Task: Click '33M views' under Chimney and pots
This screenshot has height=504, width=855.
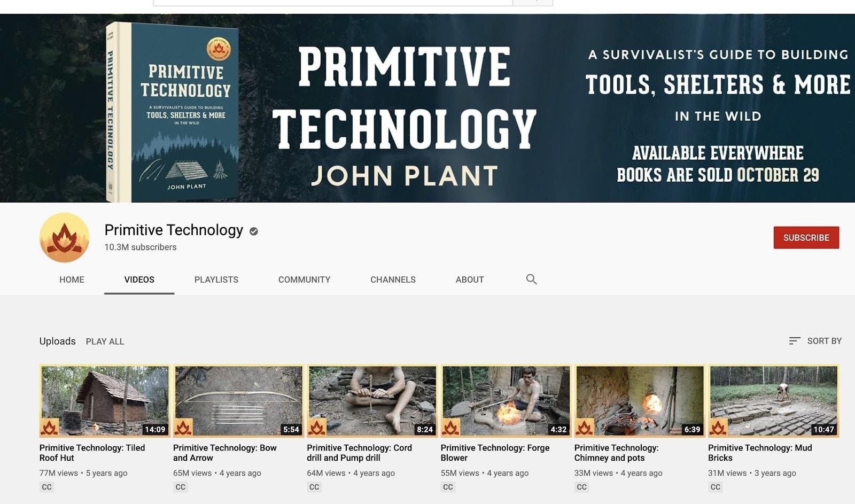Action: (x=594, y=473)
